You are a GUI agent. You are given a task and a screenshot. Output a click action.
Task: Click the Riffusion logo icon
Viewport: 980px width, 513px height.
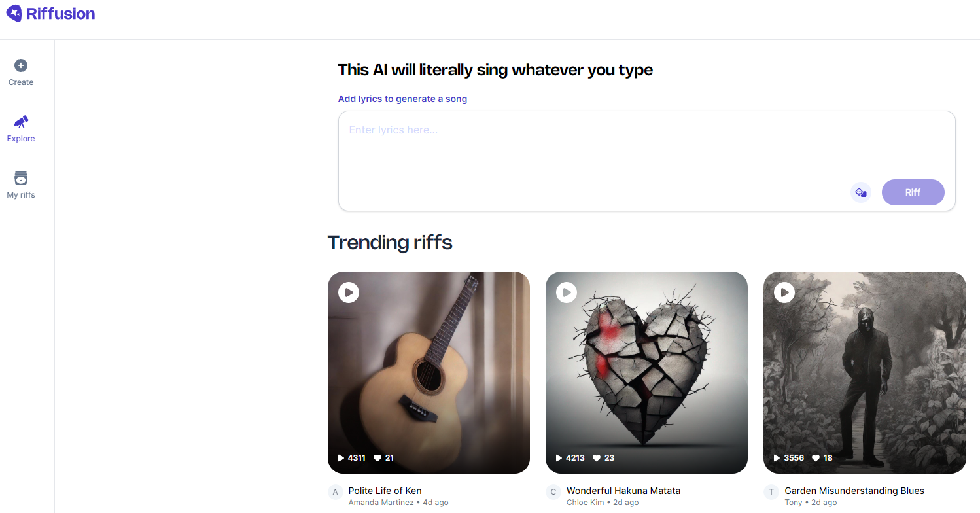(x=14, y=13)
